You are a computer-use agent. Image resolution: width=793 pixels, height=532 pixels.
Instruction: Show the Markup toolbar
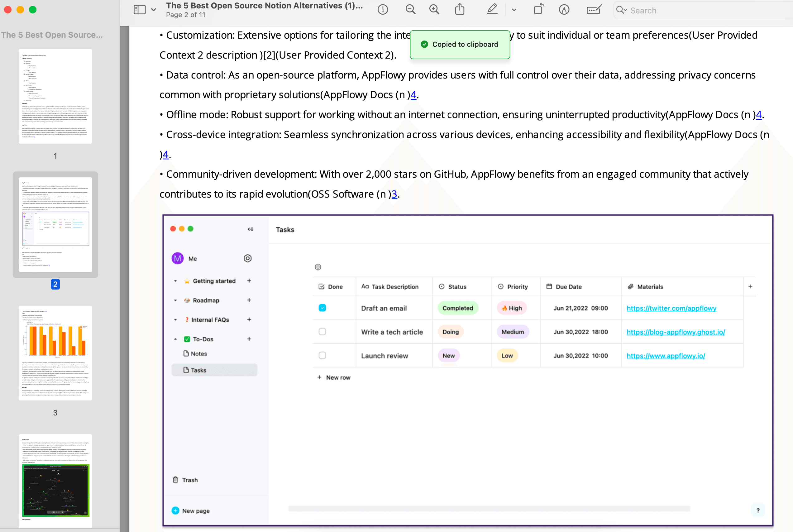564,10
